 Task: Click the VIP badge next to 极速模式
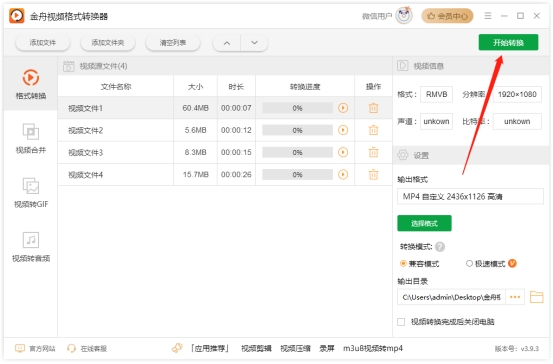click(x=512, y=263)
